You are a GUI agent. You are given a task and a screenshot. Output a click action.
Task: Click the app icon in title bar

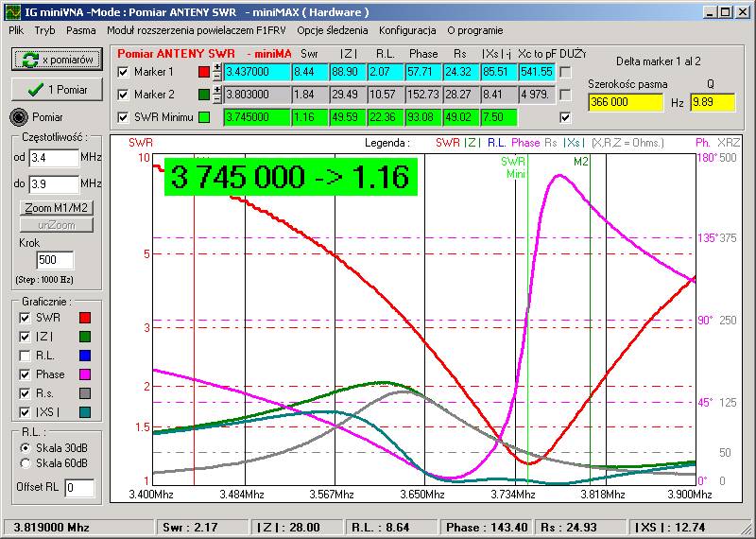(13, 12)
